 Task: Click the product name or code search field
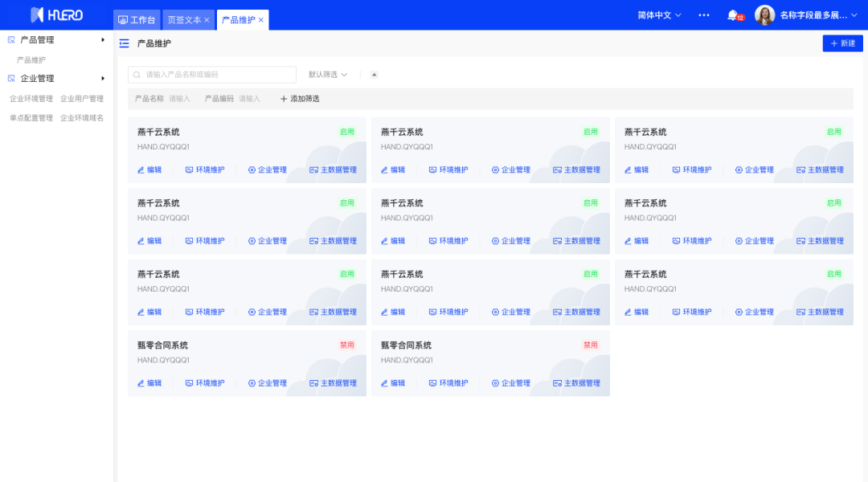coord(213,75)
